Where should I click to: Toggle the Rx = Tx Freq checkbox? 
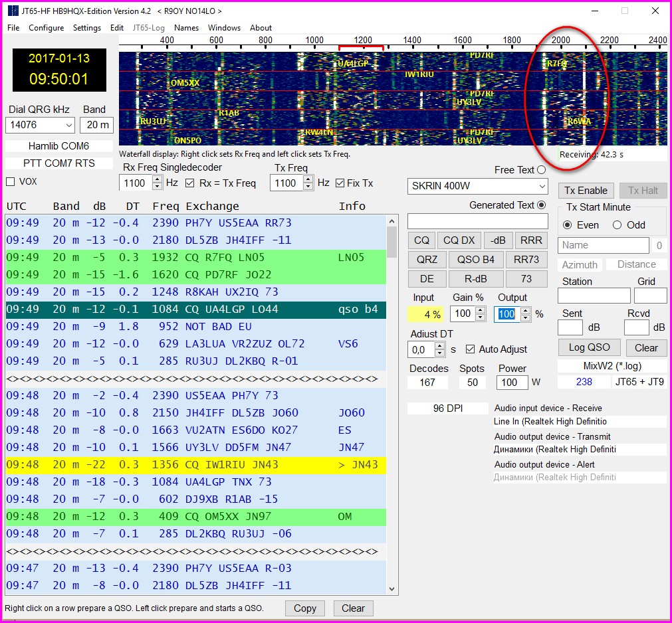(190, 183)
